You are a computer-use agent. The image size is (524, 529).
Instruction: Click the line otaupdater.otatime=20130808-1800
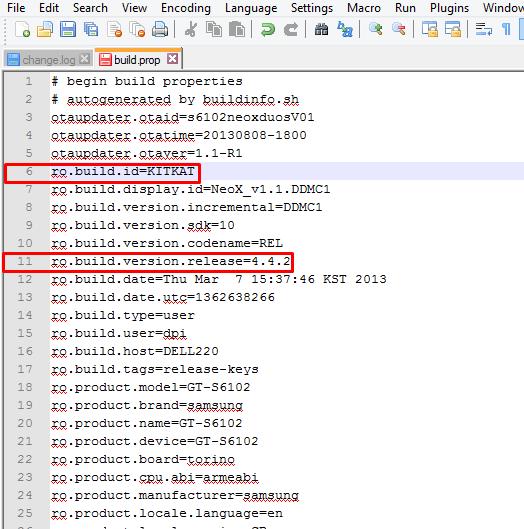[179, 135]
